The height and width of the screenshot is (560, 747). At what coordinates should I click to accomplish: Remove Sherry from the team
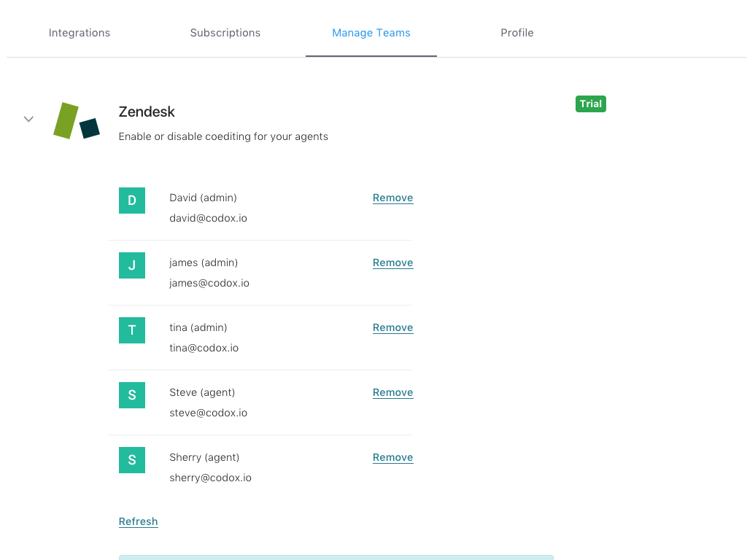tap(392, 457)
